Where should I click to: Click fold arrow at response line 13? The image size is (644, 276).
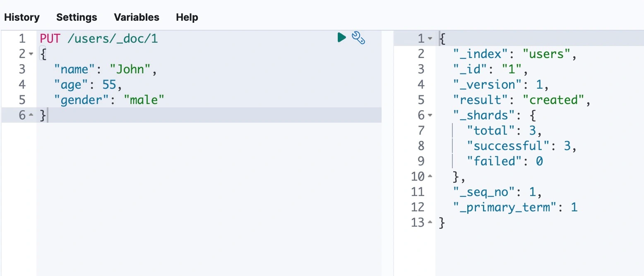click(430, 223)
